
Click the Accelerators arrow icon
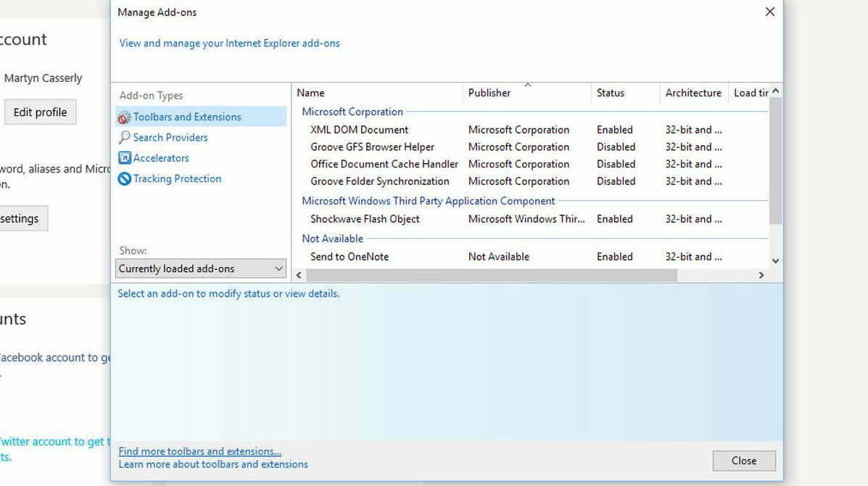tap(125, 157)
